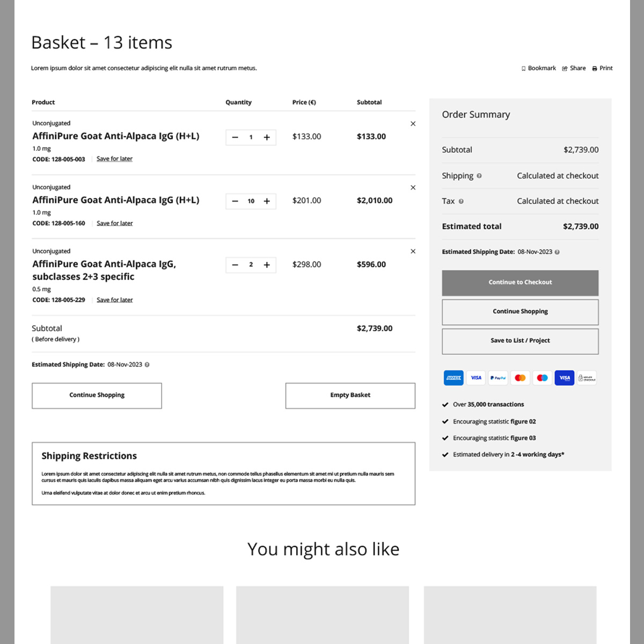This screenshot has width=644, height=644.
Task: Click the Mastercard payment icon
Action: coord(520,378)
